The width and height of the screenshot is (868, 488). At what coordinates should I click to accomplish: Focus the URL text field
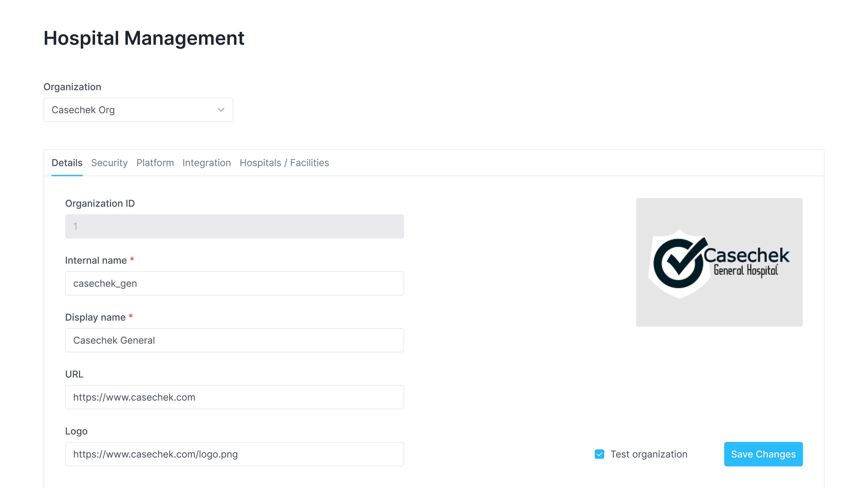pos(234,397)
